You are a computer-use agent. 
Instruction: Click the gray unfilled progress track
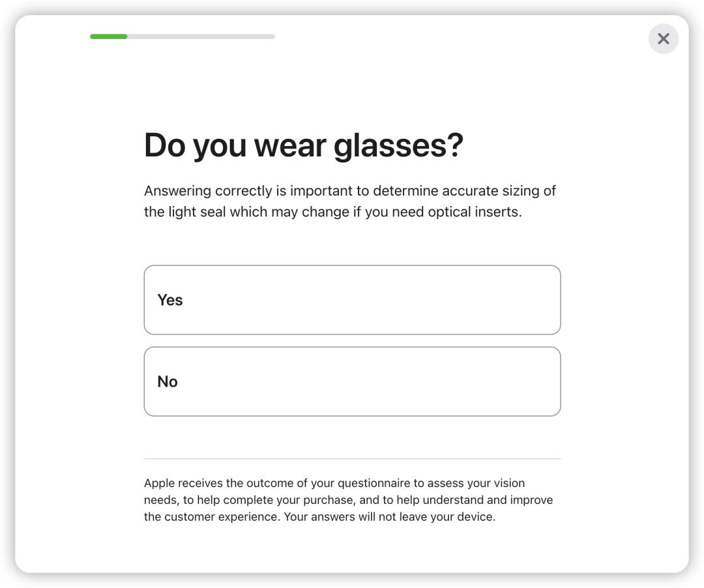(201, 37)
